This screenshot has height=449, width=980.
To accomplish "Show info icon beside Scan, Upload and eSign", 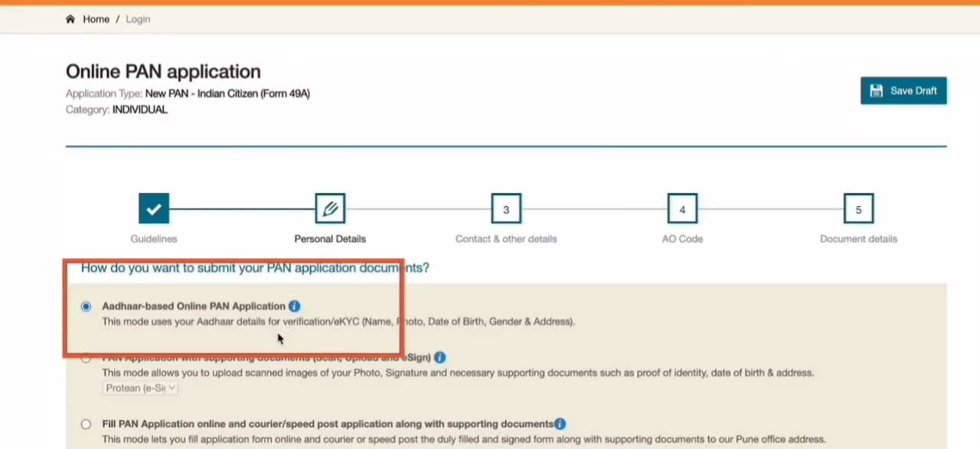I will click(439, 358).
